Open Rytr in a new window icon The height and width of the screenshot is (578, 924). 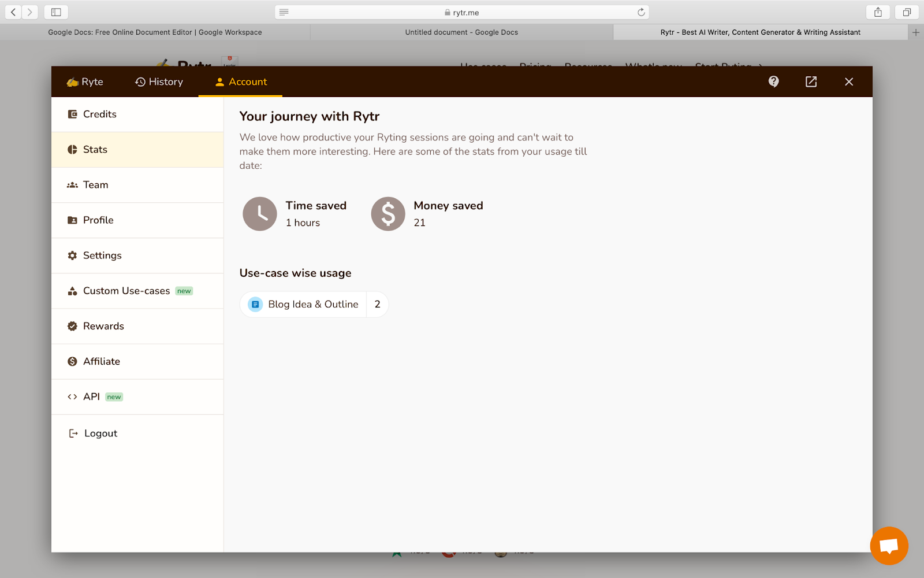[x=811, y=81]
